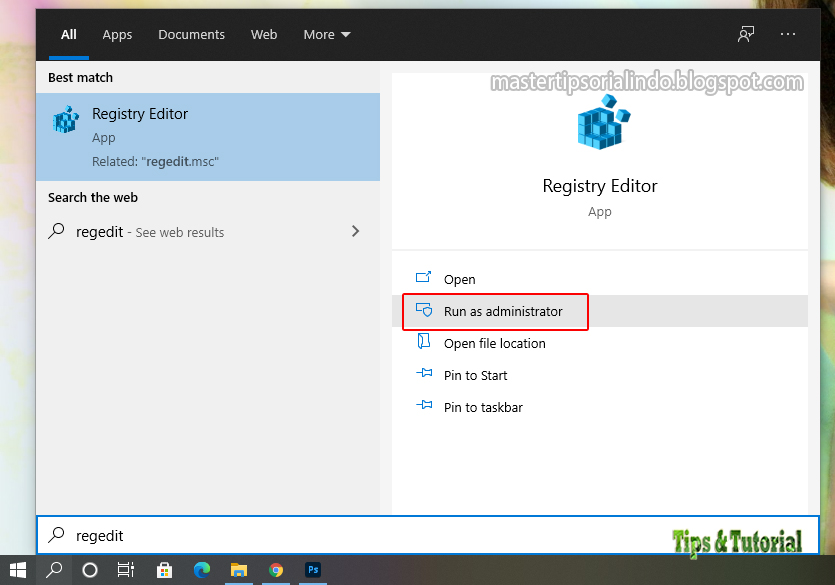
Task: Expand the More dropdown
Action: pos(326,35)
